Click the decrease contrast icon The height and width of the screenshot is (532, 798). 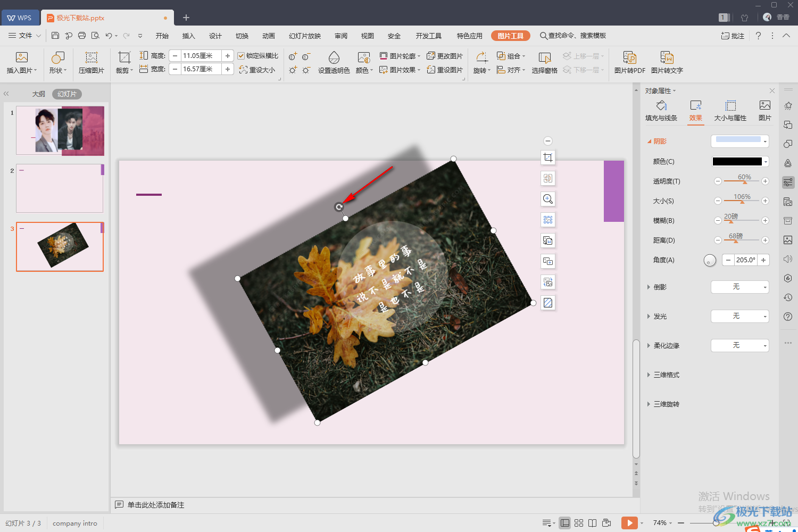306,56
